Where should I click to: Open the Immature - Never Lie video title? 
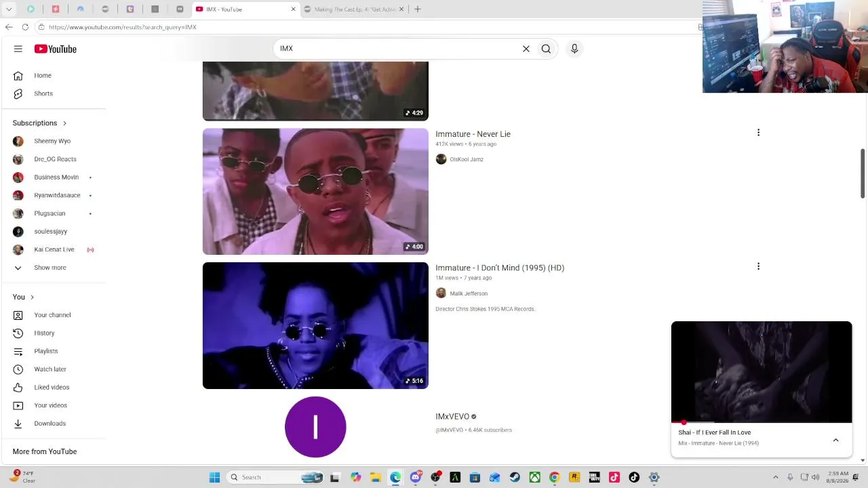473,134
